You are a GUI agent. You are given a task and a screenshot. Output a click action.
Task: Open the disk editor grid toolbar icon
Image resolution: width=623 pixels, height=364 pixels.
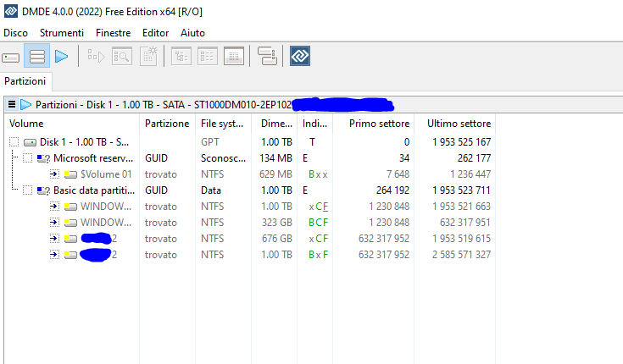tap(234, 57)
